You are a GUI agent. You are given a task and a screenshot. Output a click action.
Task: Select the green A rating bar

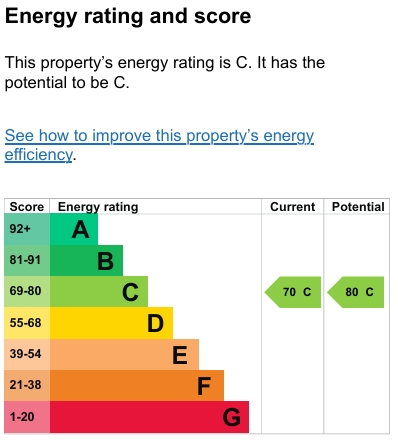(x=74, y=229)
